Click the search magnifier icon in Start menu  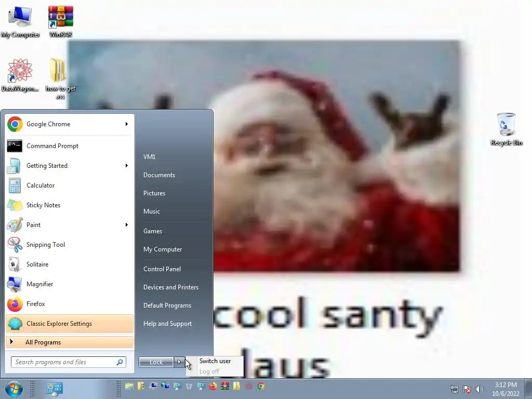tap(120, 362)
